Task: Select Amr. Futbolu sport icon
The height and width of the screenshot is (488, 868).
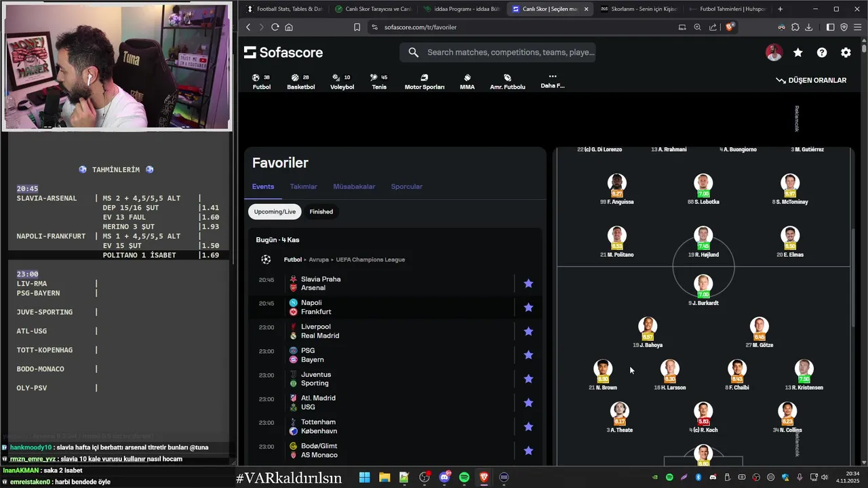Action: (507, 81)
